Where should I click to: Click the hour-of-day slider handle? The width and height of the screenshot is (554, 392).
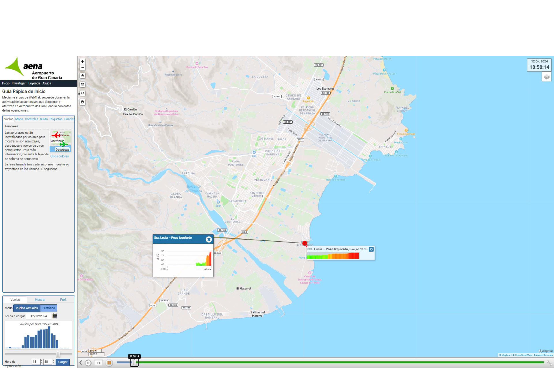58,354
